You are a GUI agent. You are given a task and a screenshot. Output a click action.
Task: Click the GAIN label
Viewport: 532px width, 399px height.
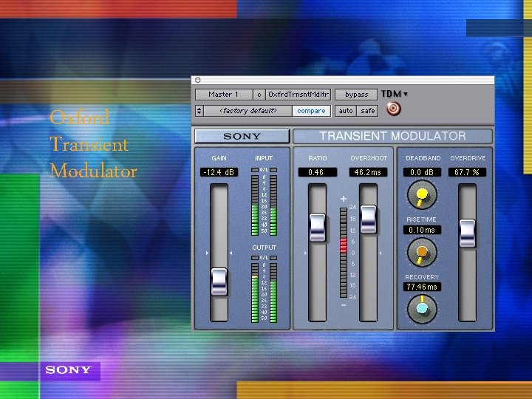219,158
